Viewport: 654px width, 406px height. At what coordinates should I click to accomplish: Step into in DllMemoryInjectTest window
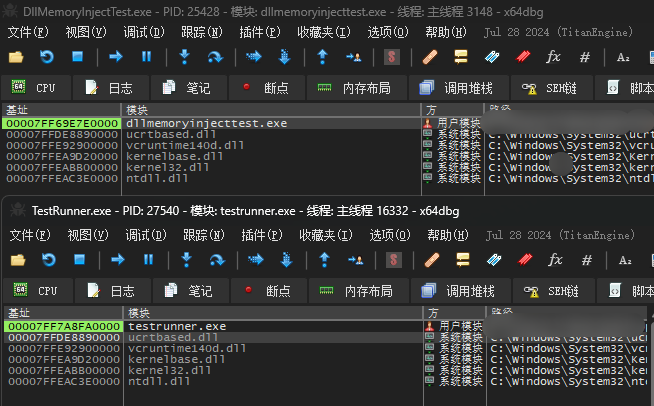[184, 57]
